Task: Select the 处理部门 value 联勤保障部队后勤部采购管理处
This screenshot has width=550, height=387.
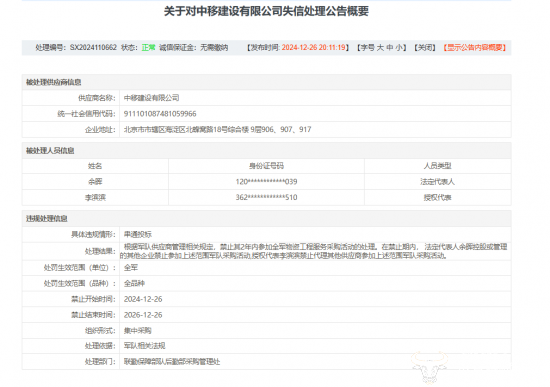Action: click(172, 362)
